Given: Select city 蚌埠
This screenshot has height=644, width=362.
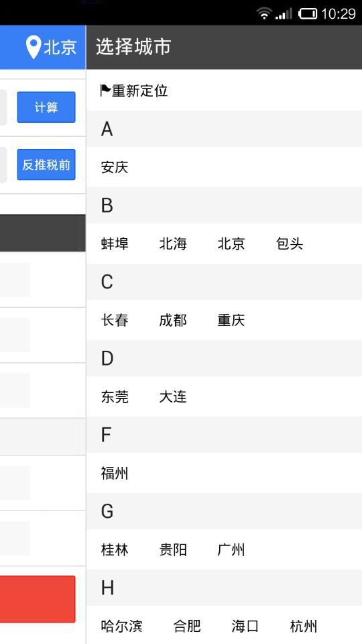Looking at the screenshot, I should (115, 244).
